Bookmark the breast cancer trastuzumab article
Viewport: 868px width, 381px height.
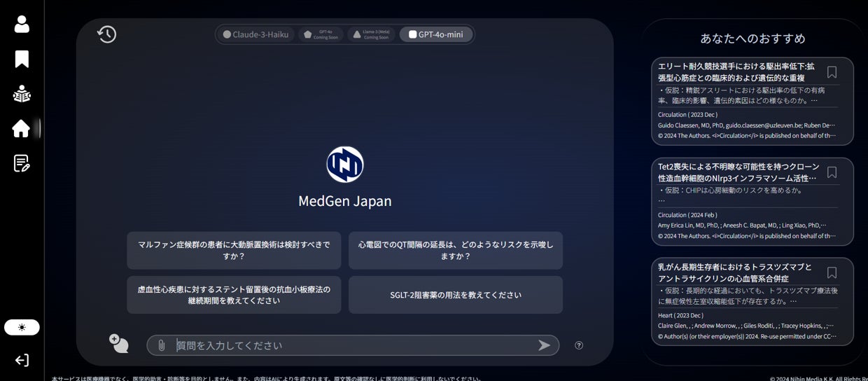click(x=832, y=272)
